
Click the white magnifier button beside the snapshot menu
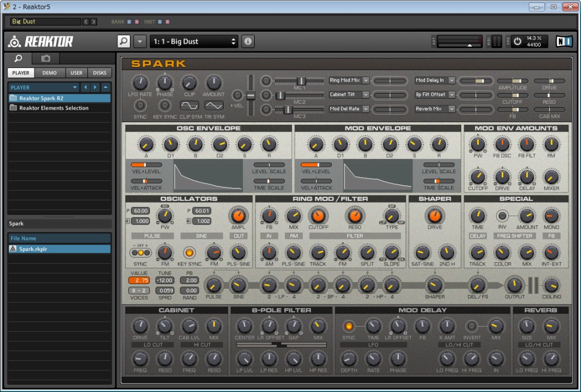point(124,41)
